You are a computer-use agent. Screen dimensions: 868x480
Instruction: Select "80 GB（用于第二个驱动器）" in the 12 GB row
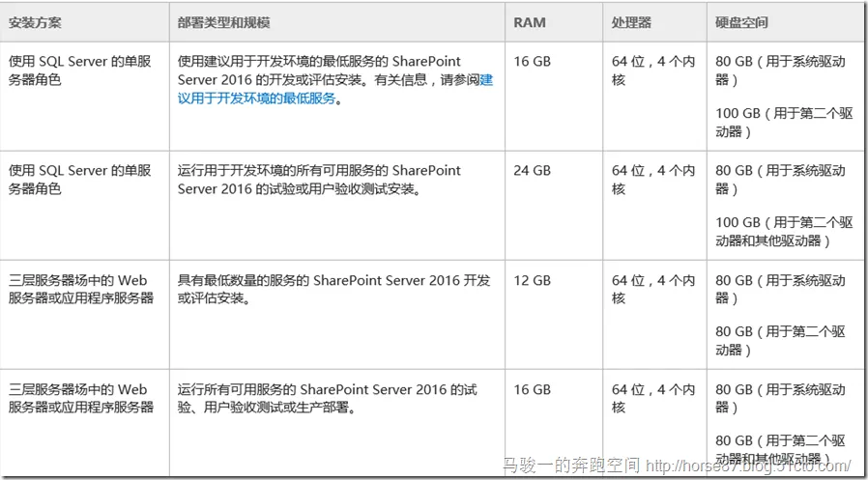(x=781, y=341)
